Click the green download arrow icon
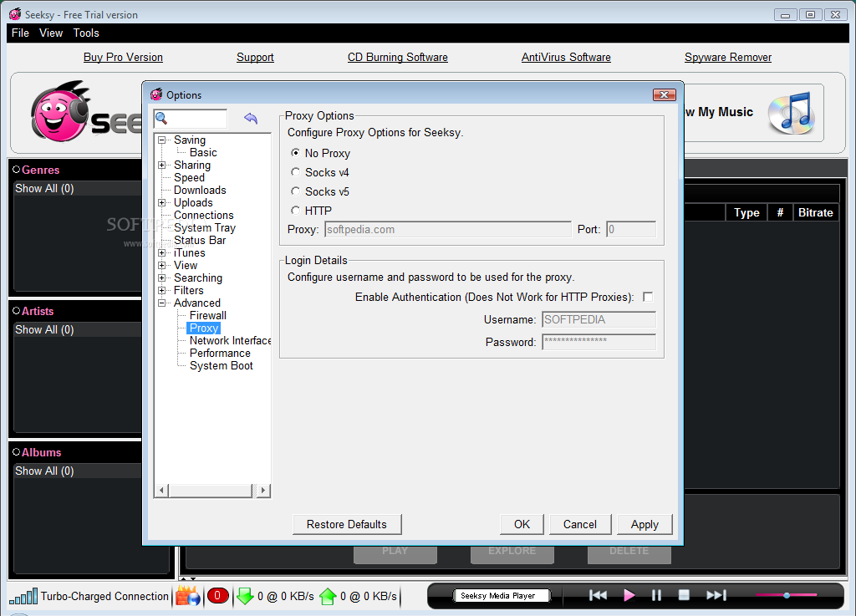The image size is (856, 616). (245, 596)
